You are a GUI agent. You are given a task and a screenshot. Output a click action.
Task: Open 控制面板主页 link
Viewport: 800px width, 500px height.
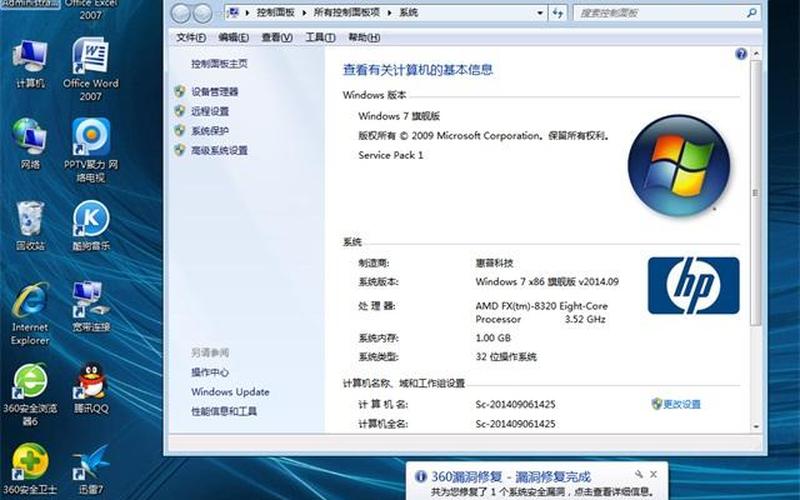[219, 64]
